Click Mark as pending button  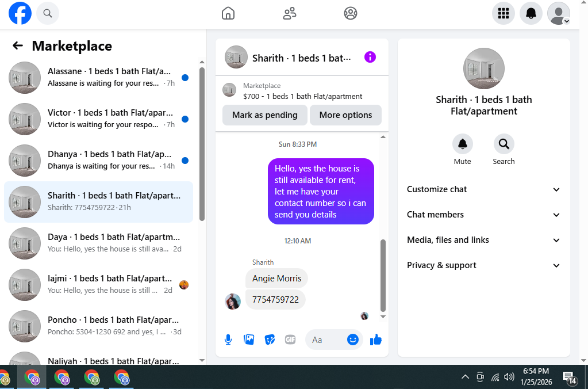[265, 115]
